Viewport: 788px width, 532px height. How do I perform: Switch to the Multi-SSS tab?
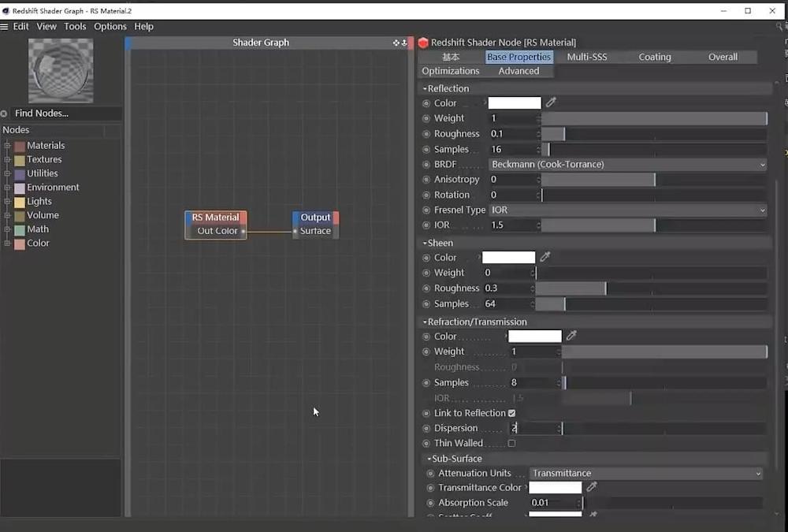click(587, 57)
